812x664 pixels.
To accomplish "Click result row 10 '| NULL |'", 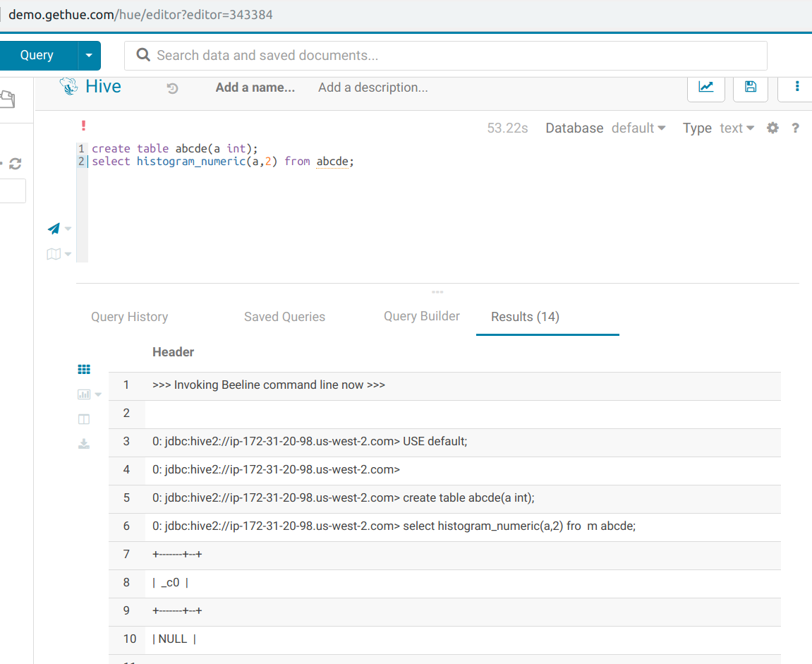I will 444,640.
